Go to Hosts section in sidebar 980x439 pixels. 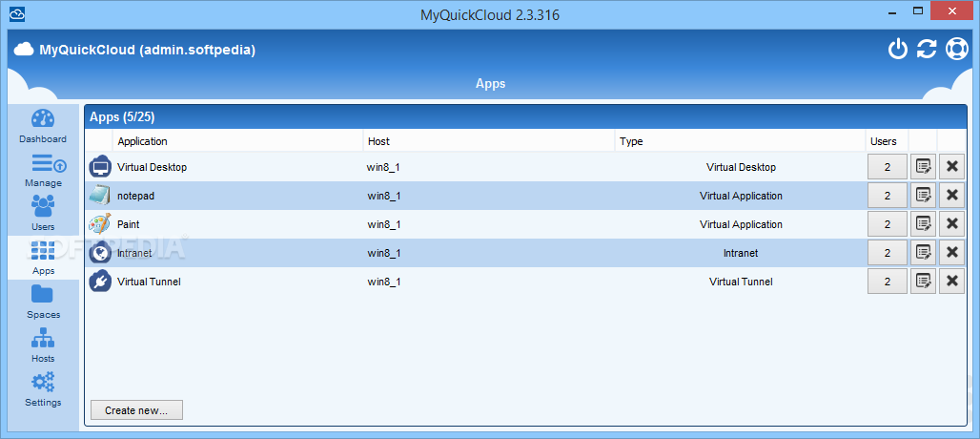pos(43,345)
